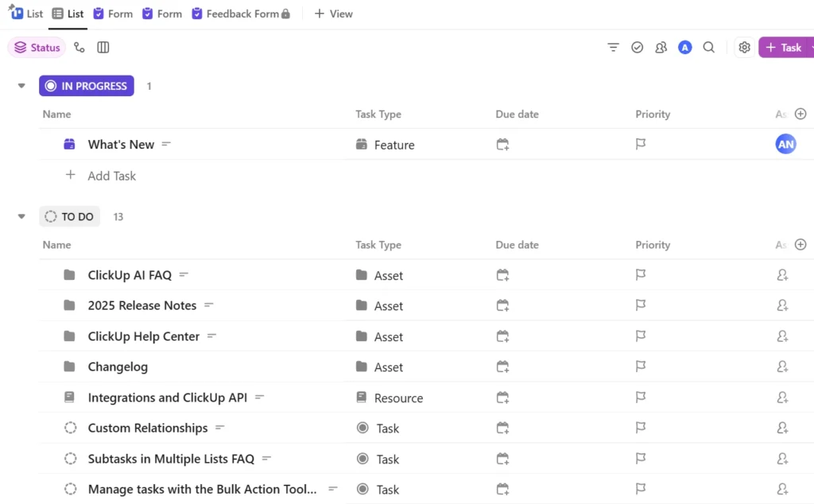Toggle closed tasks checkmark icon
Screen dimensions: 814x504
pyautogui.click(x=637, y=47)
